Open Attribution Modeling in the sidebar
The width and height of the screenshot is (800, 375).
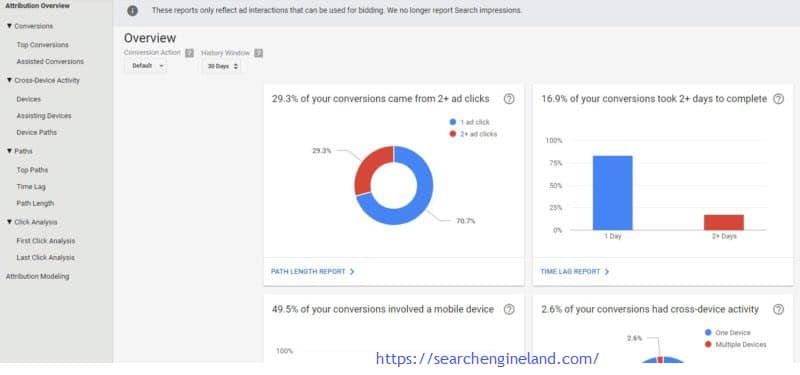pyautogui.click(x=37, y=277)
